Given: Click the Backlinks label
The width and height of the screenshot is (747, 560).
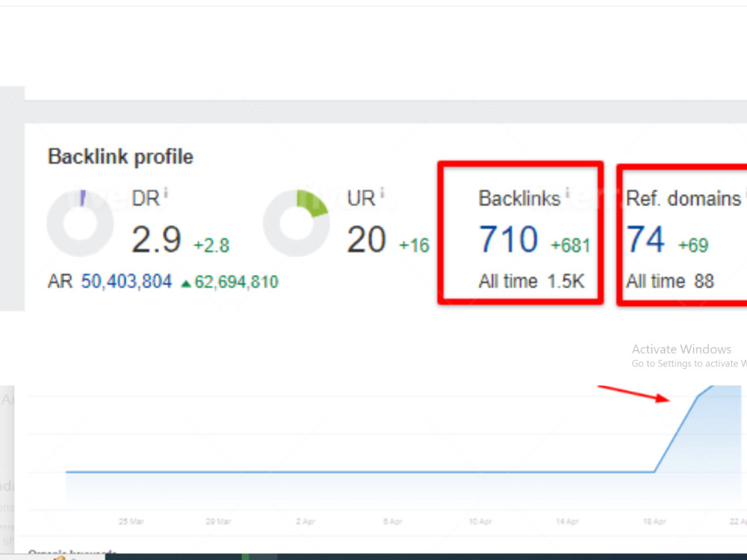Looking at the screenshot, I should pyautogui.click(x=519, y=199).
